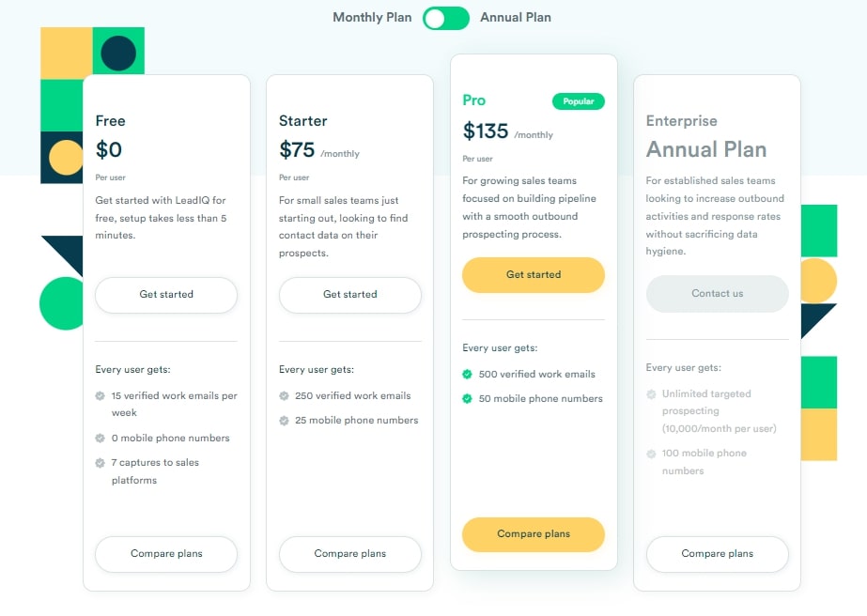Select the Monthly Plan label
The width and height of the screenshot is (867, 616).
372,18
